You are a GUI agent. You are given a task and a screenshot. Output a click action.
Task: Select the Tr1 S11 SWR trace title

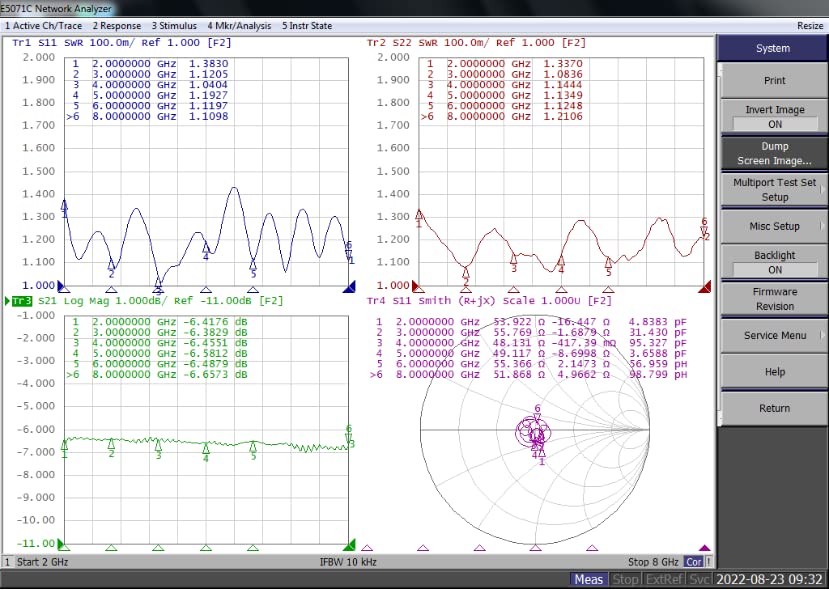click(122, 43)
